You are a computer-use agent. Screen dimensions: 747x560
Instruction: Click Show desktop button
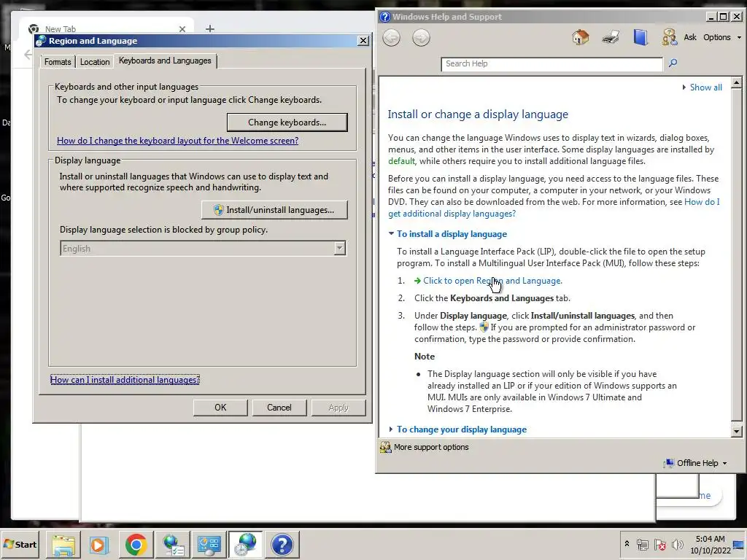point(740,544)
